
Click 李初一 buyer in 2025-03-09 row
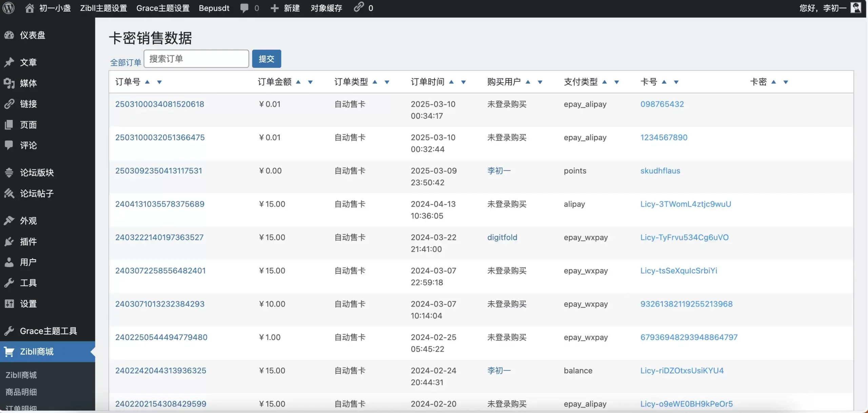point(499,171)
